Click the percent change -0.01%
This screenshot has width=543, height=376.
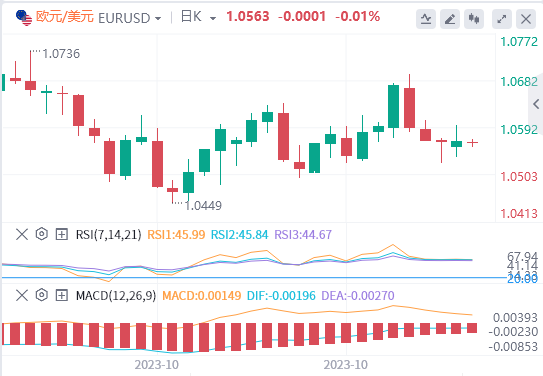357,17
